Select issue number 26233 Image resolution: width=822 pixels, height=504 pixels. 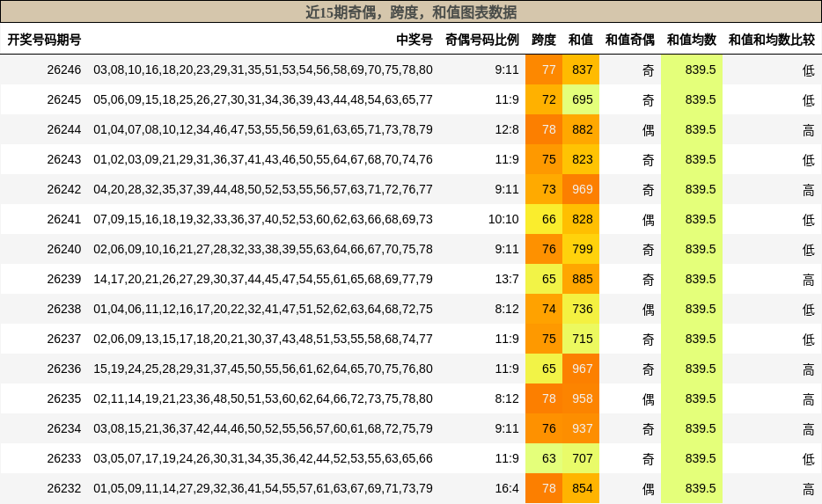[x=64, y=458]
